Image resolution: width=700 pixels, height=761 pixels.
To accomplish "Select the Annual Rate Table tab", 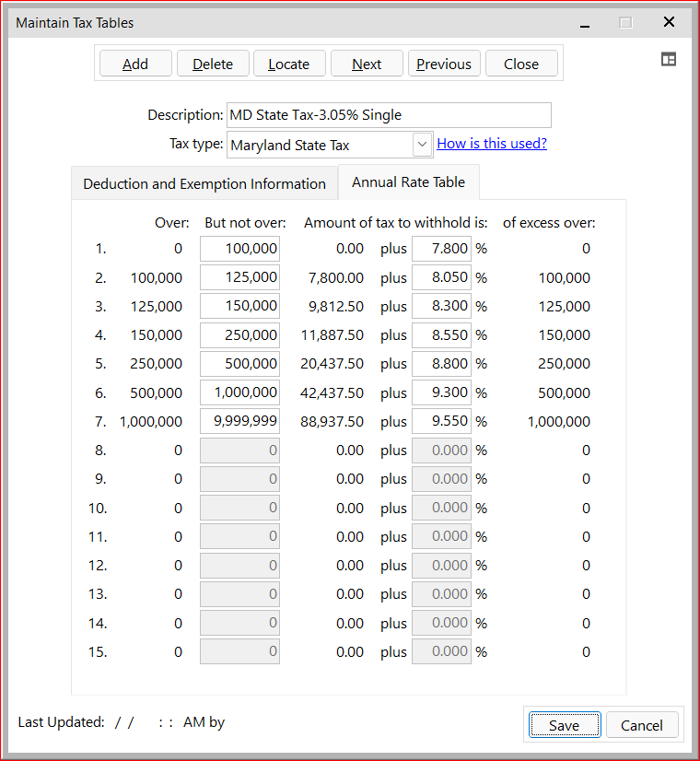I will [408, 182].
